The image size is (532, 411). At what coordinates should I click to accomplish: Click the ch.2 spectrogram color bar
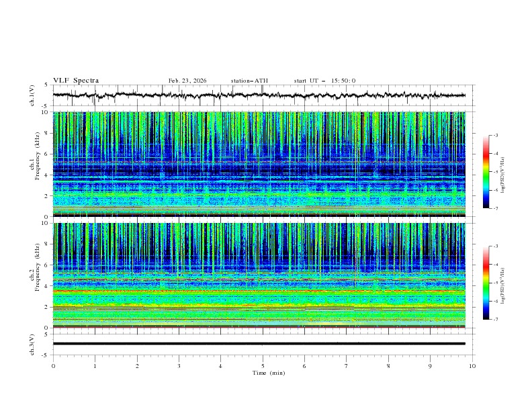(486, 283)
